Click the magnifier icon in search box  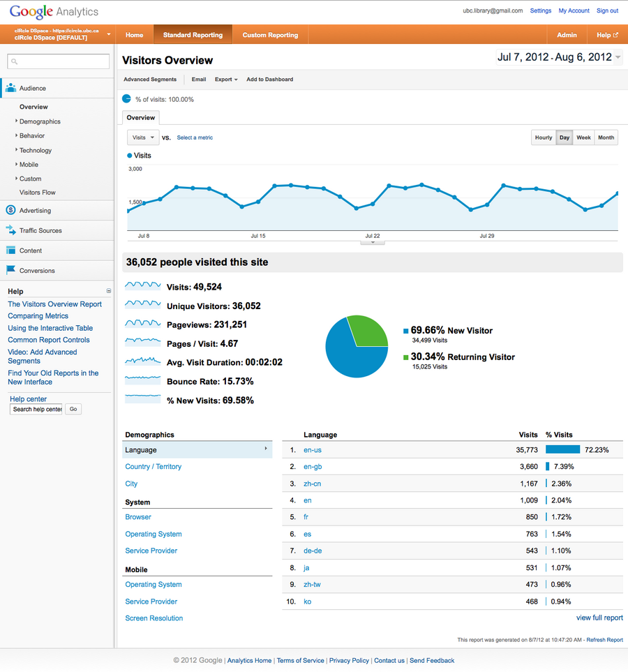click(13, 62)
